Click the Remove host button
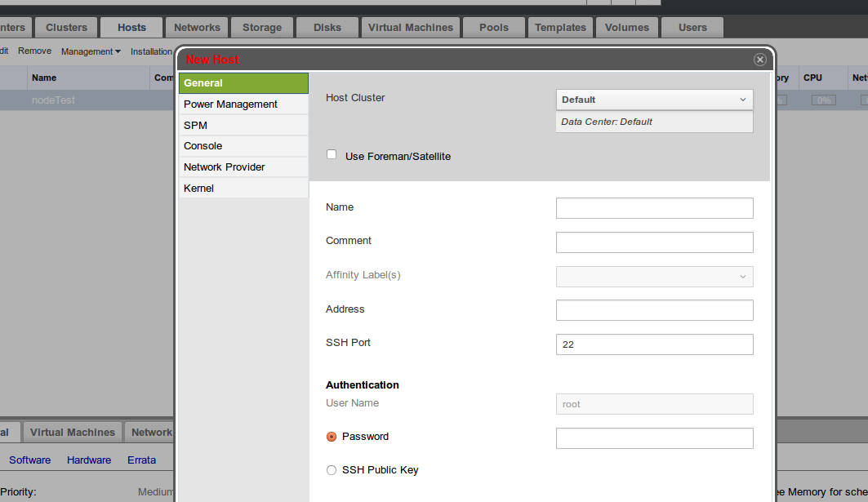This screenshot has width=868, height=502. pyautogui.click(x=34, y=51)
